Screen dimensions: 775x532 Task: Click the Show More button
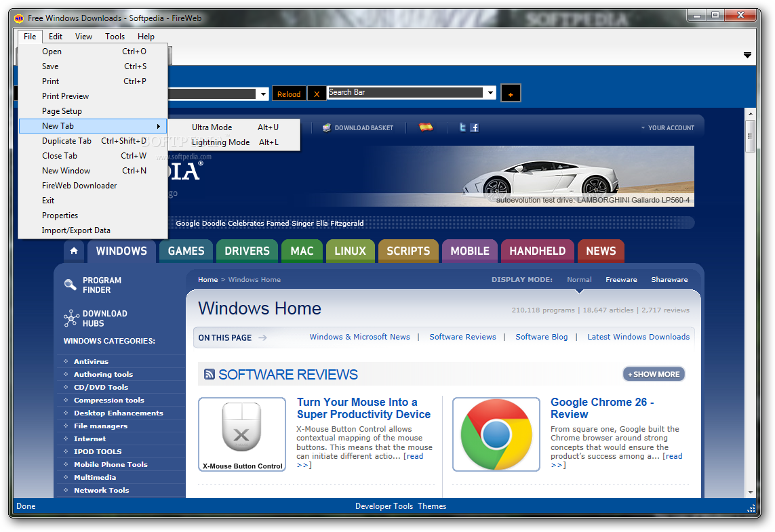[654, 374]
